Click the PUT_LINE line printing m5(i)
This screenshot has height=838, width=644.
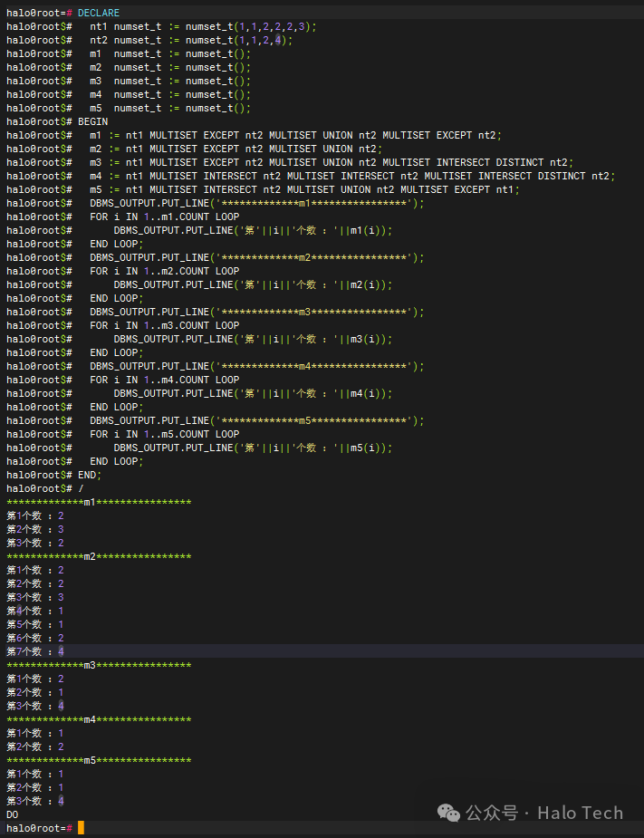[x=253, y=448]
